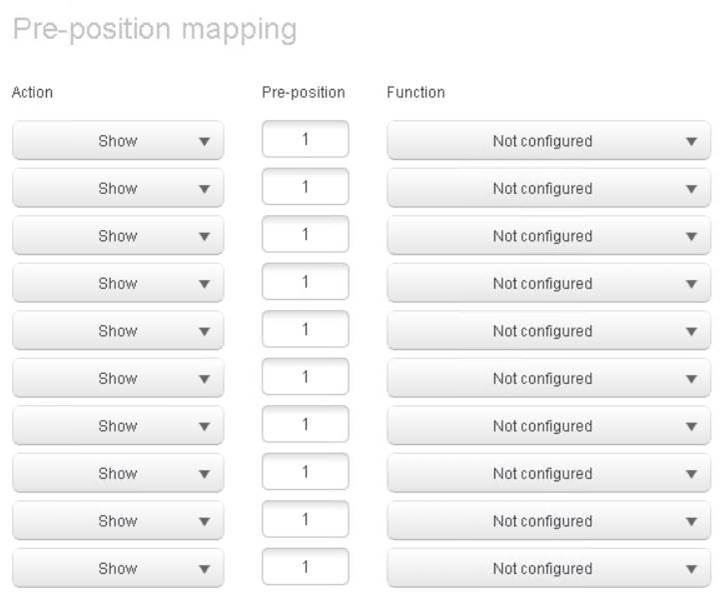
Task: Open the first row Action dropdown
Action: coord(118,141)
